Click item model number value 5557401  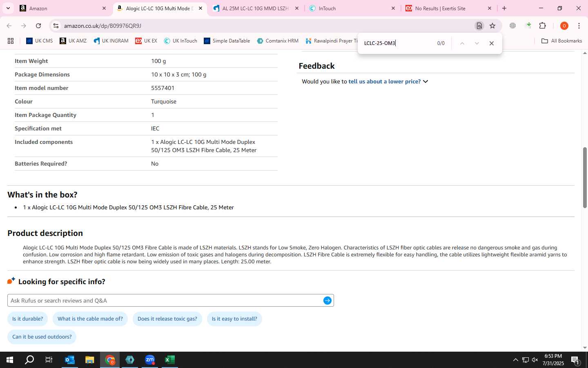pos(163,88)
